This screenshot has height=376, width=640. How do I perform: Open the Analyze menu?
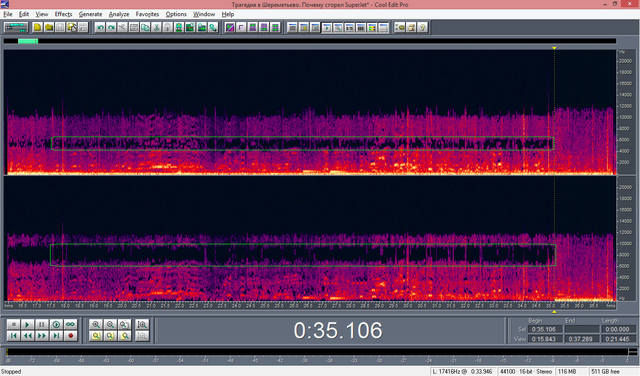click(x=119, y=14)
